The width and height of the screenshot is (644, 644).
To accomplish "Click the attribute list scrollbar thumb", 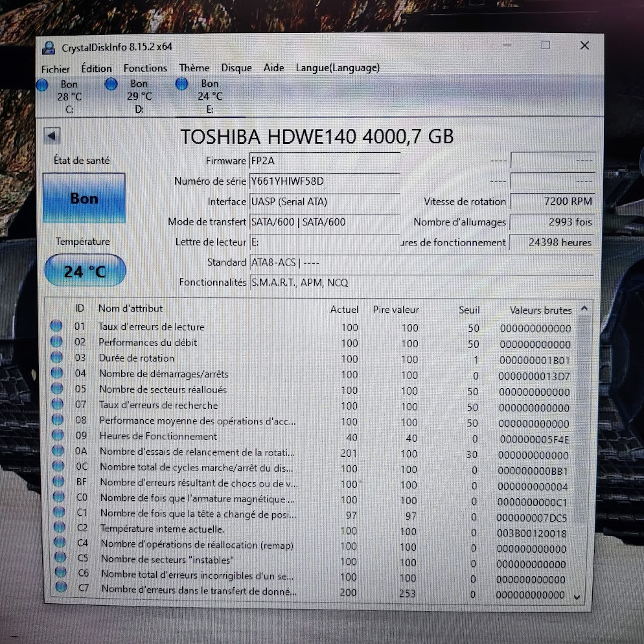I will (x=582, y=419).
